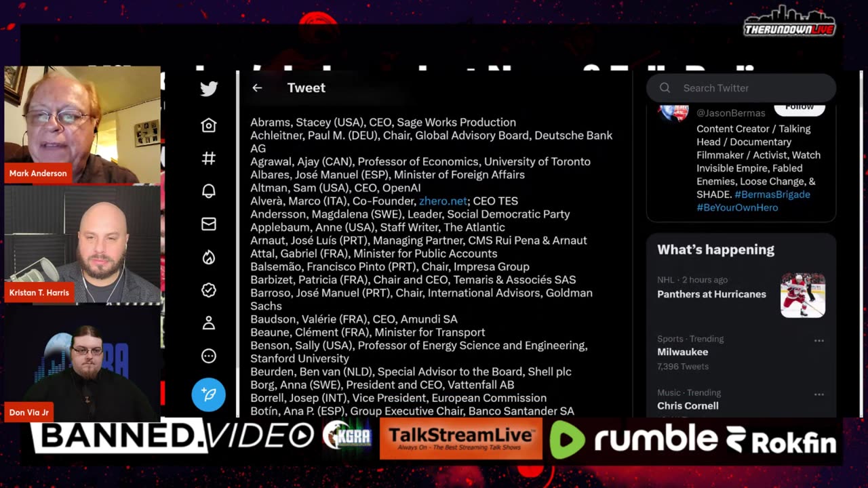This screenshot has width=868, height=488.
Task: Click Kristan T. Harris's video feed
Action: (x=83, y=245)
